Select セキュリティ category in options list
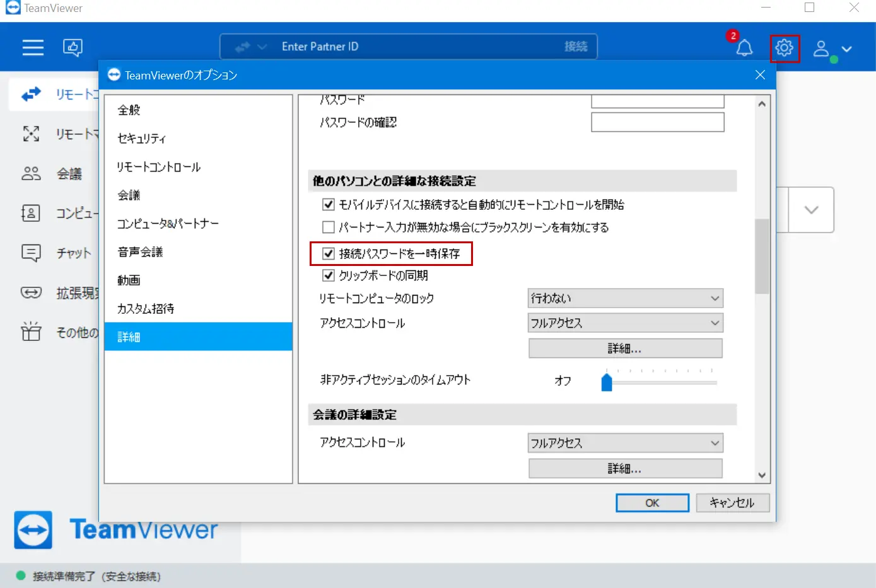Image resolution: width=876 pixels, height=588 pixels. [x=198, y=138]
